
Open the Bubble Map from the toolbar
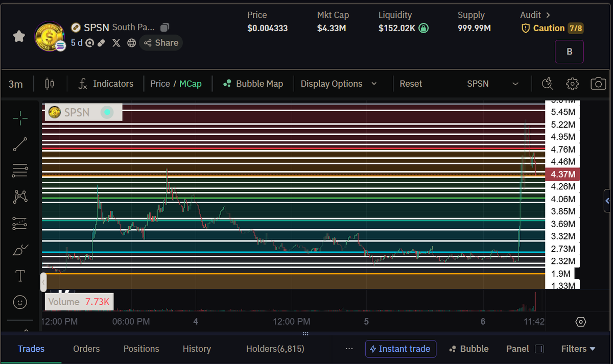253,84
